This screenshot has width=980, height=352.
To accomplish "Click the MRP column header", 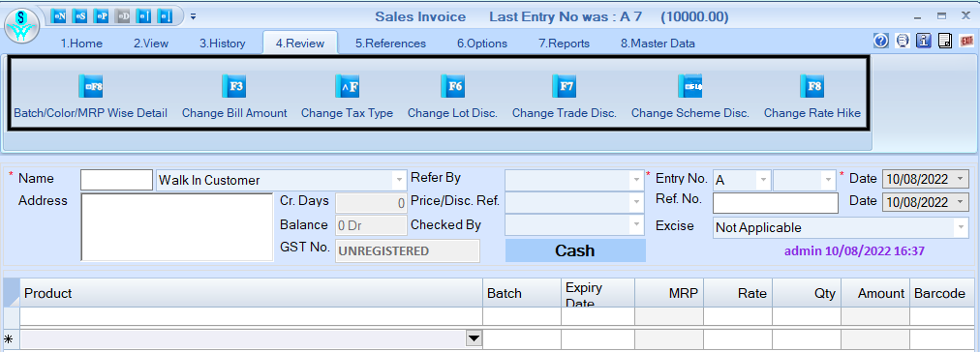I will click(x=669, y=293).
